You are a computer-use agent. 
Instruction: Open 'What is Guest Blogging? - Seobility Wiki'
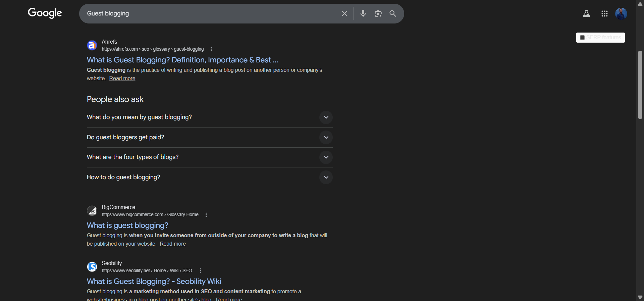(x=154, y=281)
